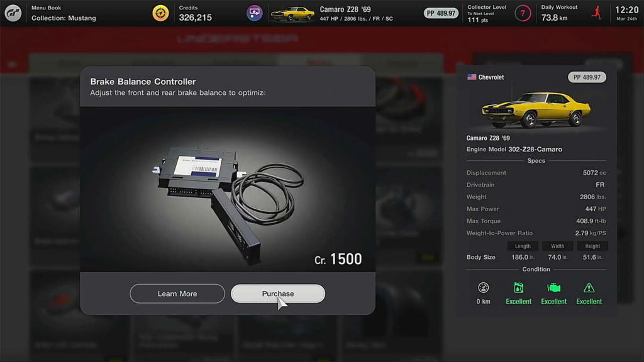Image resolution: width=644 pixels, height=362 pixels.
Task: Click the PP 489.97 badge in top bar
Action: (441, 13)
